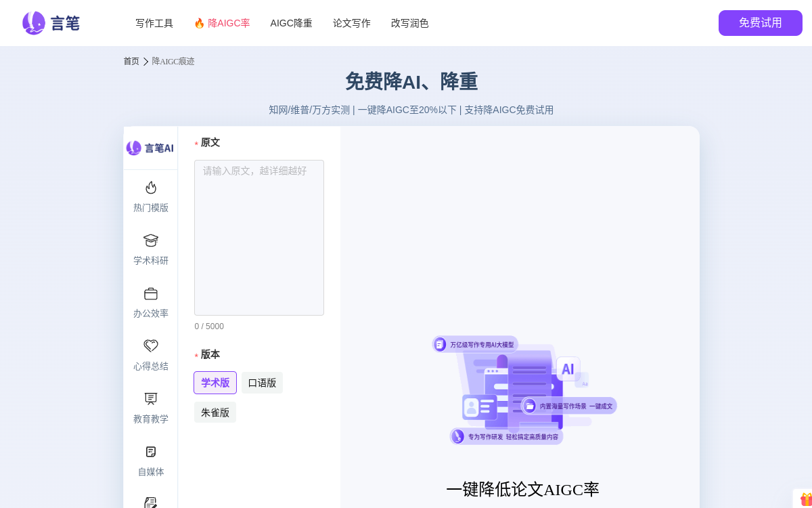Select the presentation board 教育教学 icon
The image size is (812, 508).
point(151,399)
